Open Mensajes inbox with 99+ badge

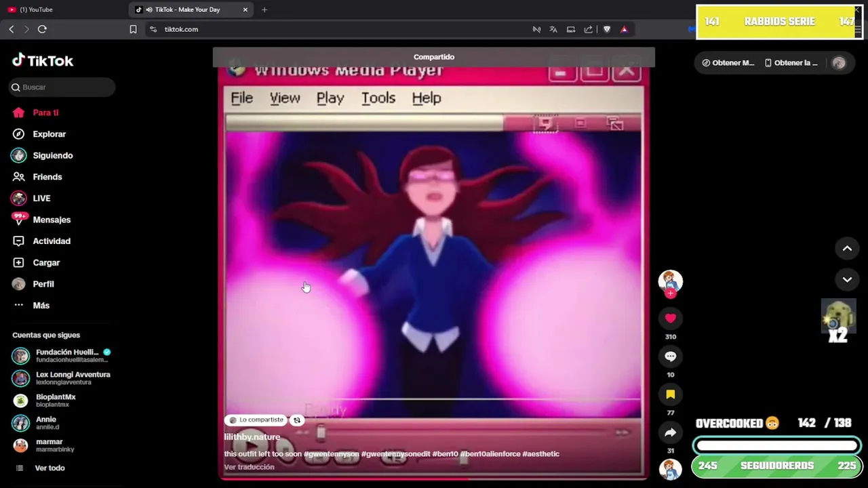click(42, 220)
